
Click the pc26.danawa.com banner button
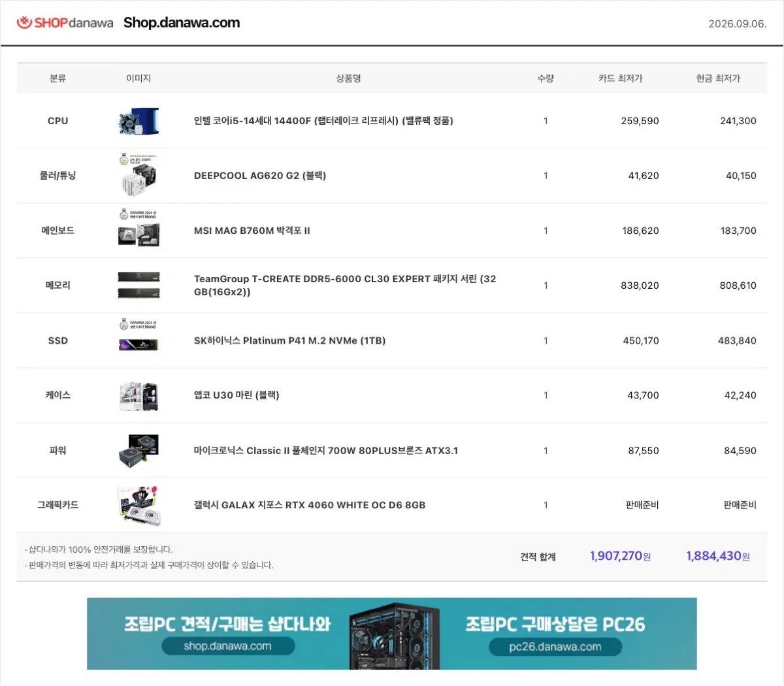point(555,647)
